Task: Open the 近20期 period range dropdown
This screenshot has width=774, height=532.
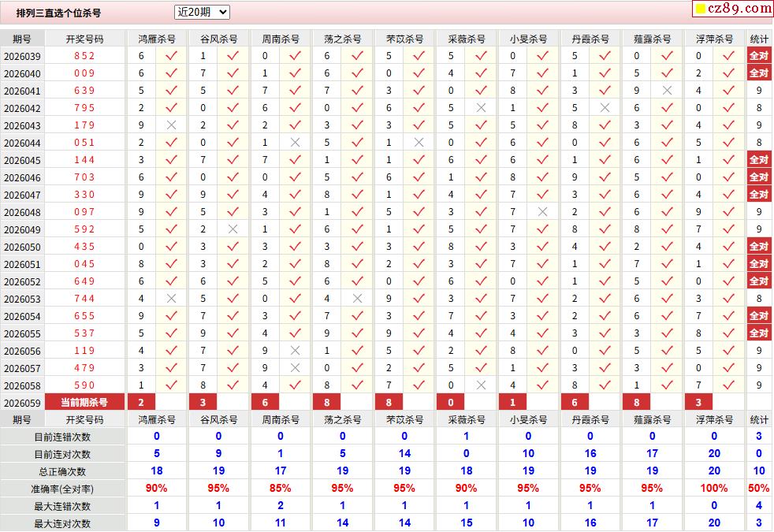Action: (202, 13)
